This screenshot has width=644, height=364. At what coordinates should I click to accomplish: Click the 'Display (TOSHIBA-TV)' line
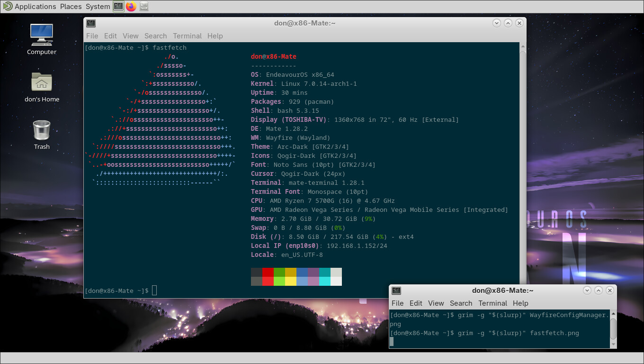pos(355,120)
